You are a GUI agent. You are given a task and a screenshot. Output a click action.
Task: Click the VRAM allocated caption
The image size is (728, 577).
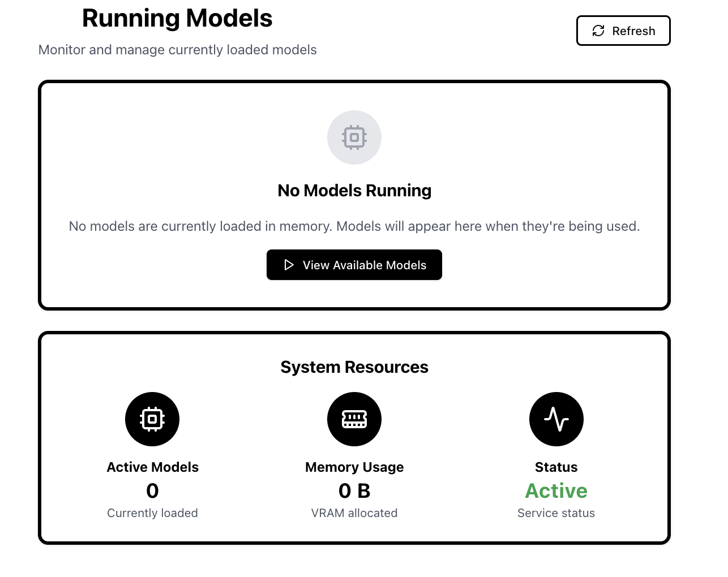click(354, 513)
